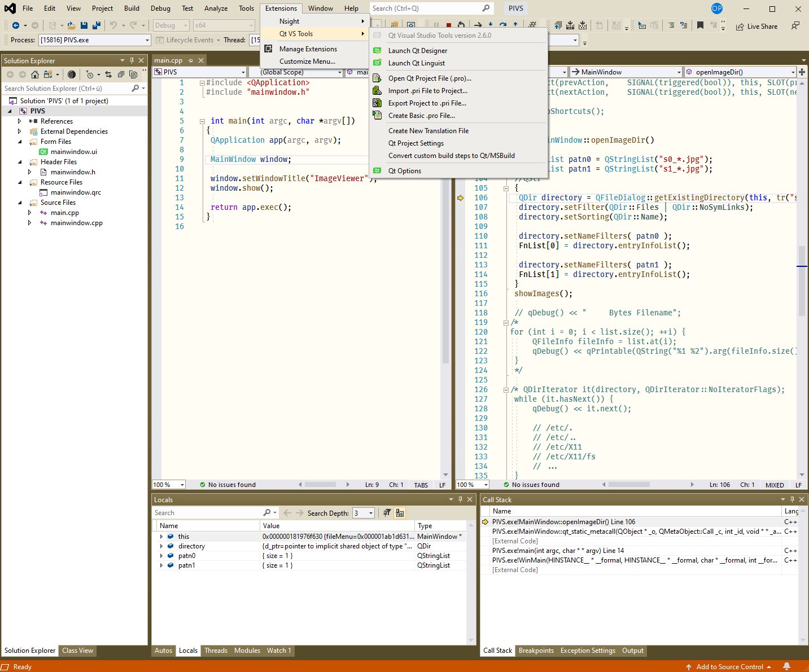This screenshot has height=672, width=809.
Task: Open the Search Depth dropdown in Locals
Action: 370,513
